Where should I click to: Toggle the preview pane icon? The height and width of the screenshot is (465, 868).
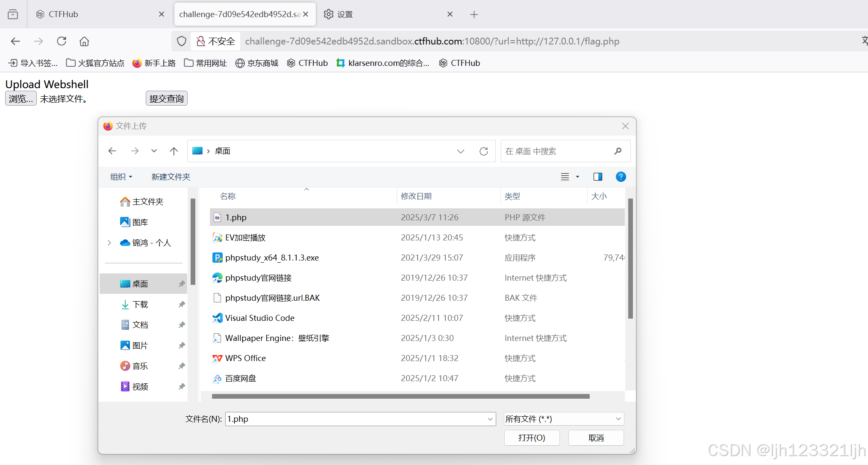coord(597,177)
